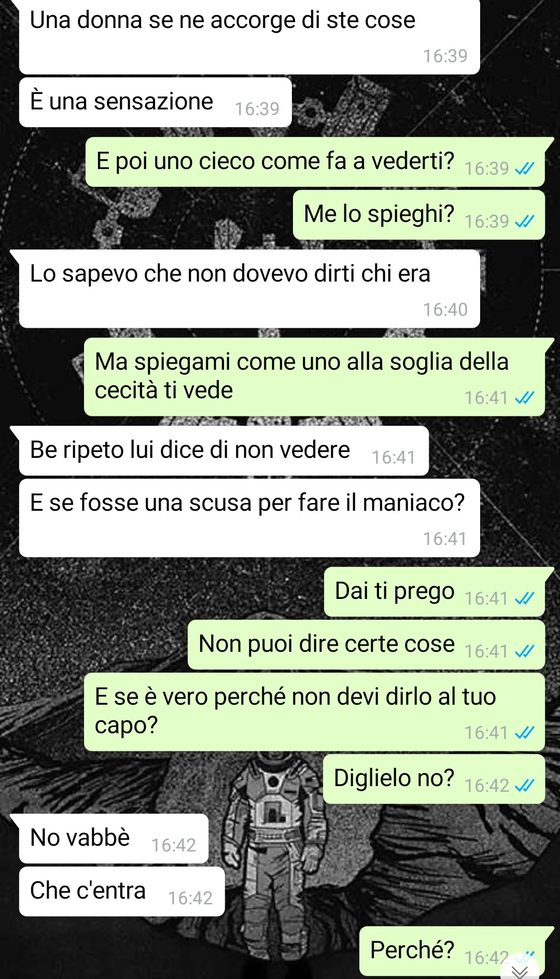
Task: Tap 16:42 timestamp next to "Che c'entra"
Action: [190, 899]
